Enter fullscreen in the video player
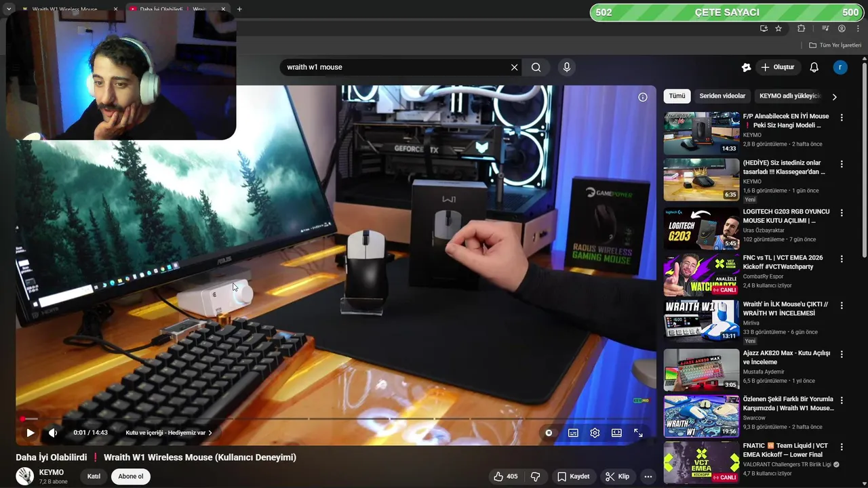The width and height of the screenshot is (868, 488). (x=638, y=432)
